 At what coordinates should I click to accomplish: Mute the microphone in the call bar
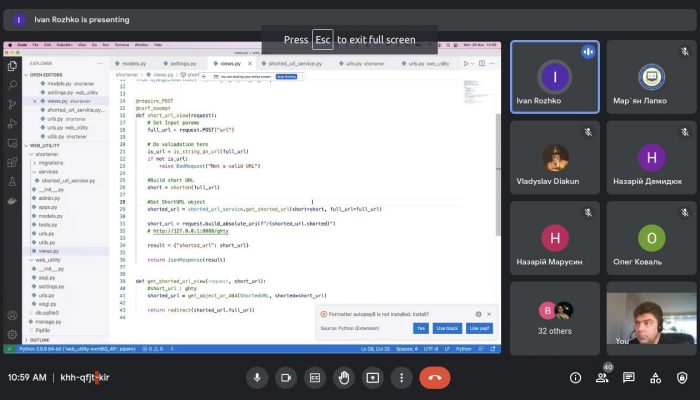click(257, 377)
